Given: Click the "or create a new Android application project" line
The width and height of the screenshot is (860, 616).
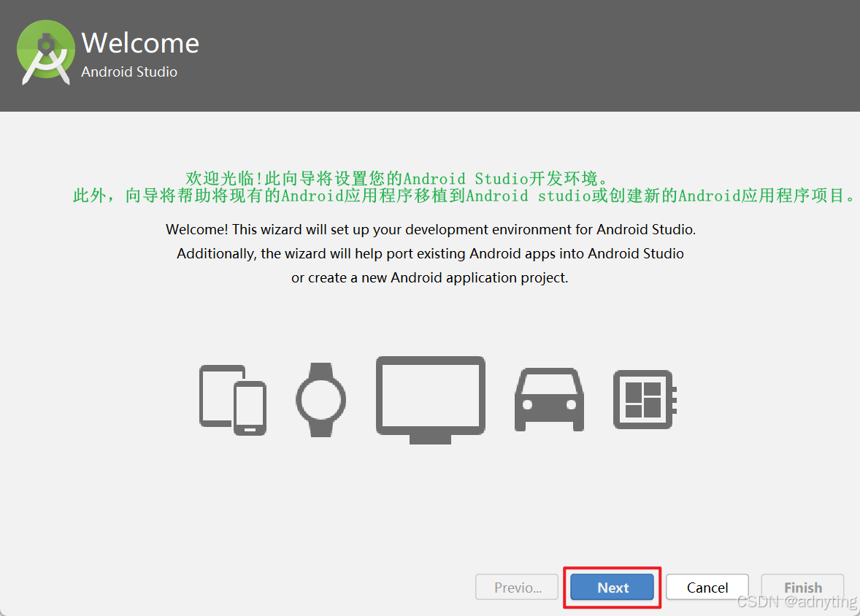Looking at the screenshot, I should (x=429, y=277).
